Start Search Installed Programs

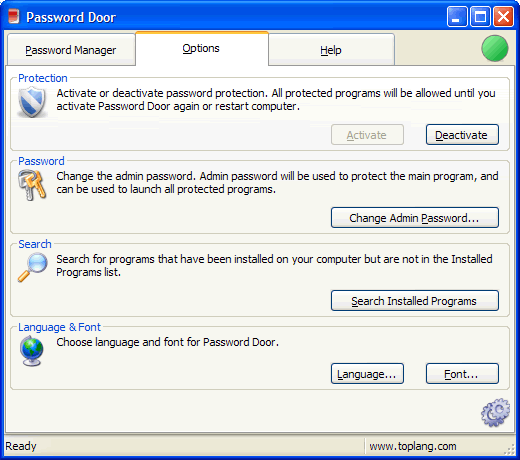[x=415, y=301]
